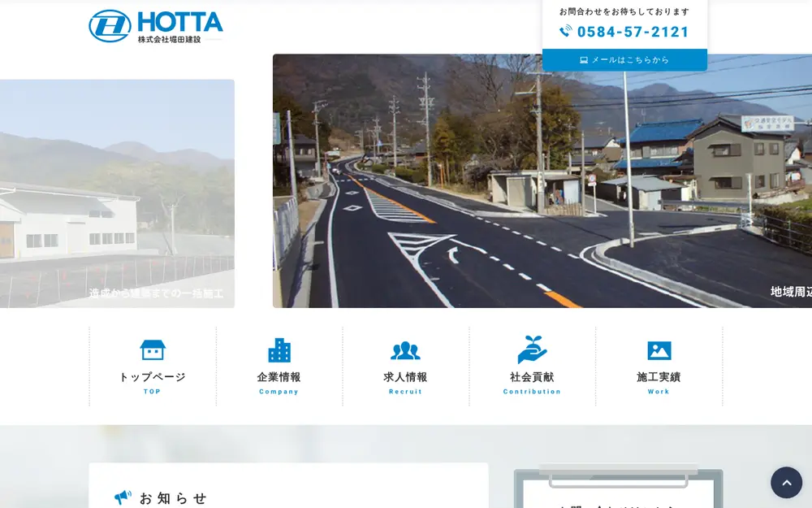
Task: Click the laptop icon in mail button
Action: (584, 60)
